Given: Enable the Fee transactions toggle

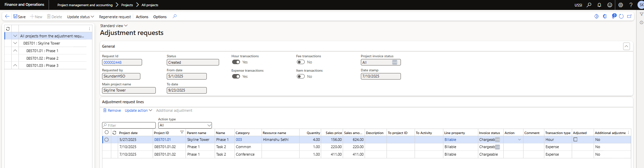Looking at the screenshot, I should [301, 62].
